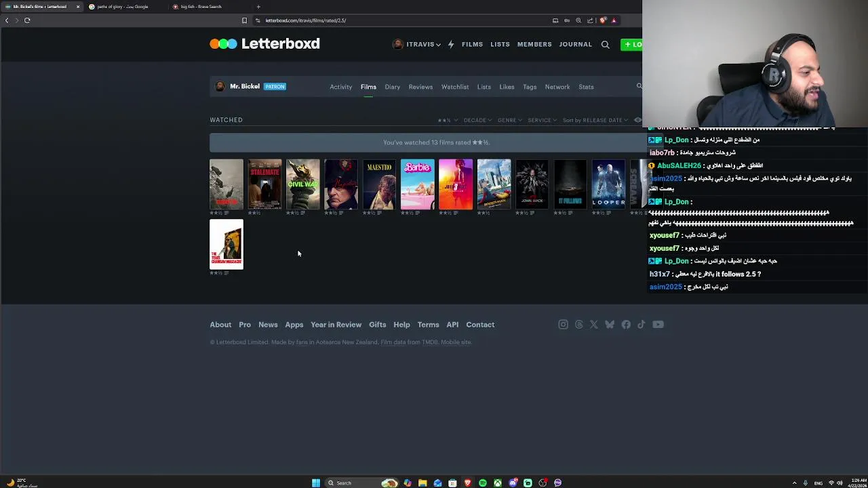Open the Stats tab
This screenshot has width=868, height=488.
pyautogui.click(x=586, y=87)
